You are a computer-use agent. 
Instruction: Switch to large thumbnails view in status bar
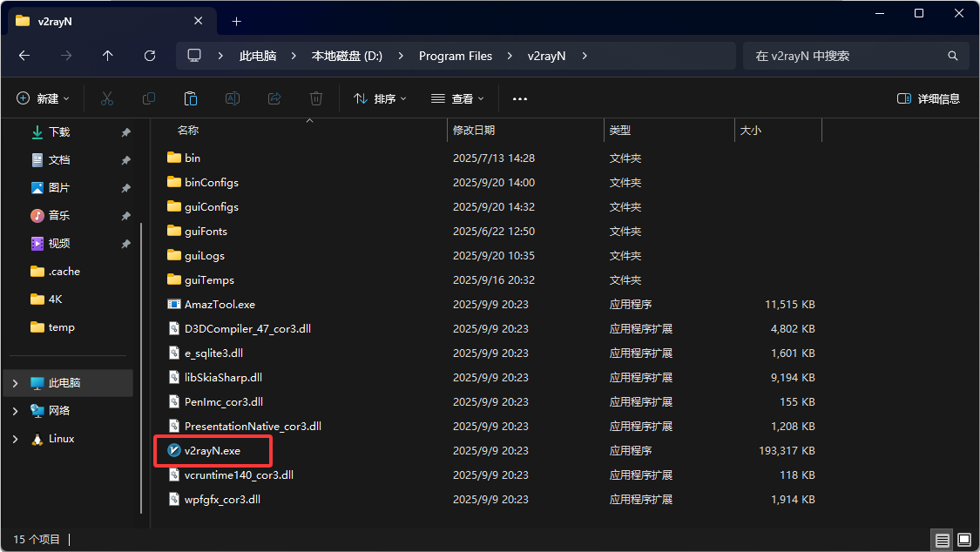pyautogui.click(x=963, y=541)
